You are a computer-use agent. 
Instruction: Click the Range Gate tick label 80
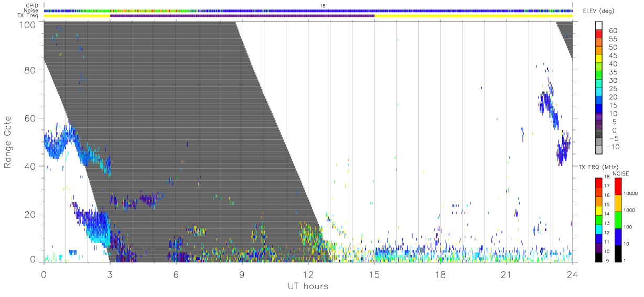point(31,70)
